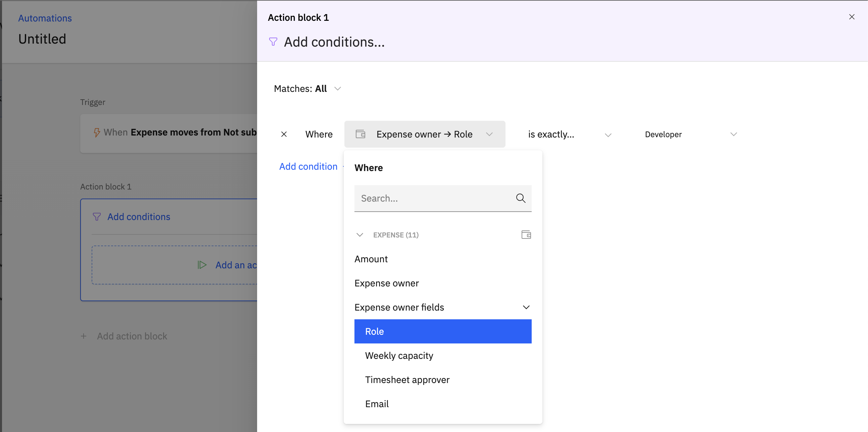
Task: Click the lightning trigger icon
Action: [97, 132]
